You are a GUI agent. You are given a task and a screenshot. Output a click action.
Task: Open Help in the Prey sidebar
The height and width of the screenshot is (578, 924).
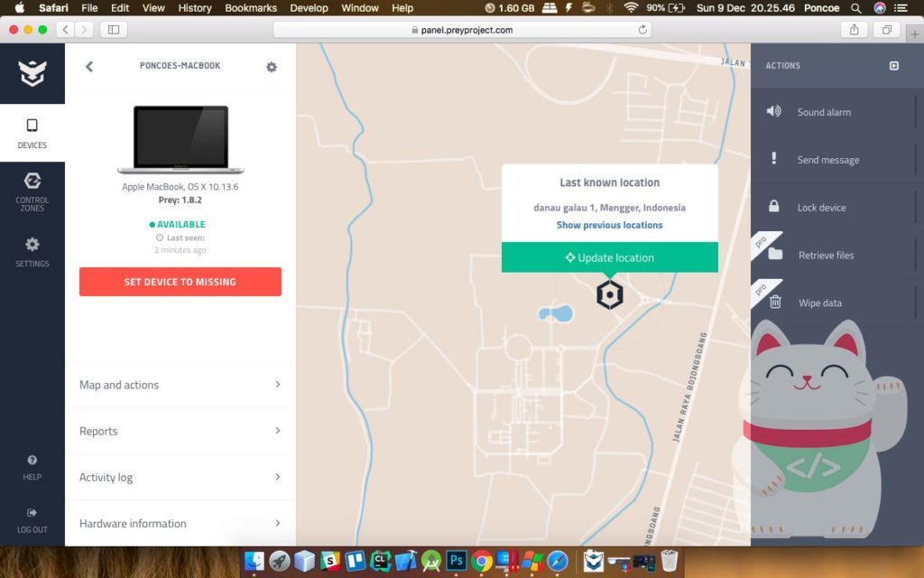32,468
